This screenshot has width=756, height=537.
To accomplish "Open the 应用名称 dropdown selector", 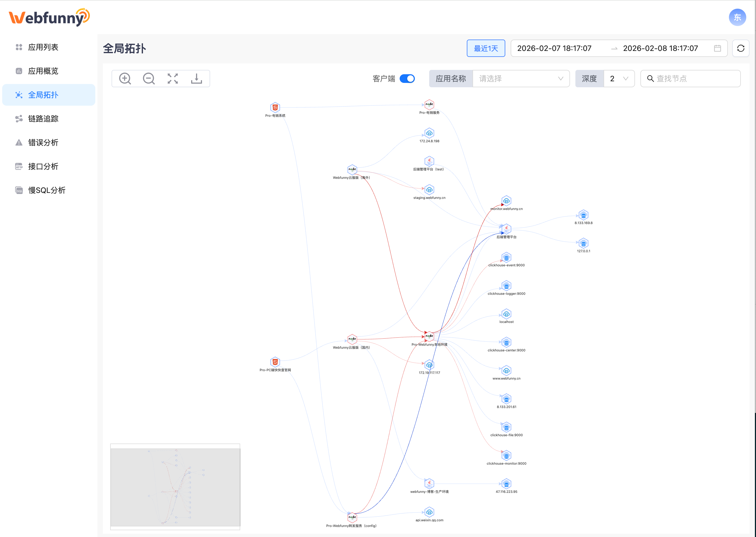I will [521, 79].
